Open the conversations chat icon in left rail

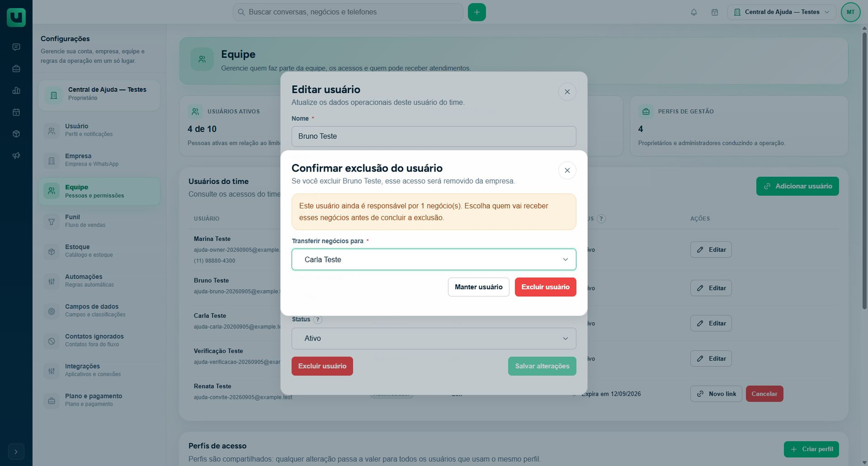[16, 47]
